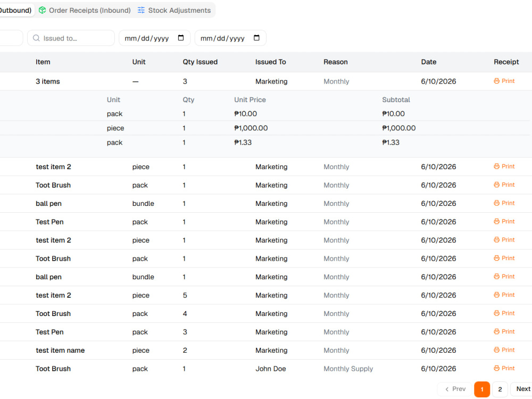Click the search magnifier icon
The width and height of the screenshot is (532, 399).
[x=36, y=38]
